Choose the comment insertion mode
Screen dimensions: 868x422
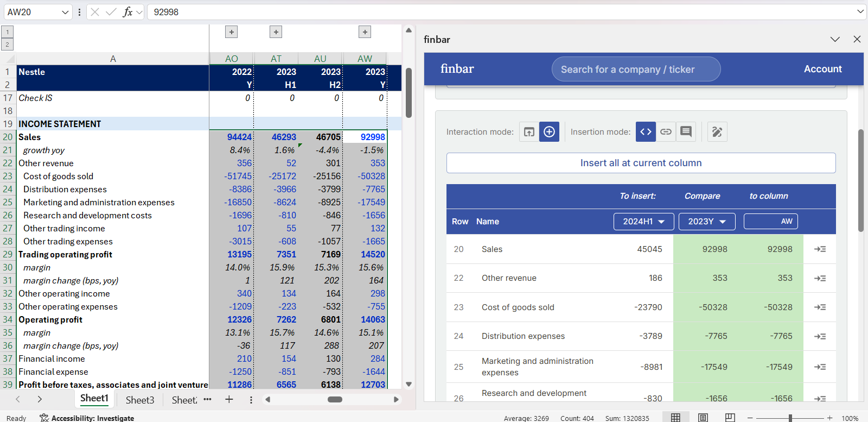686,132
